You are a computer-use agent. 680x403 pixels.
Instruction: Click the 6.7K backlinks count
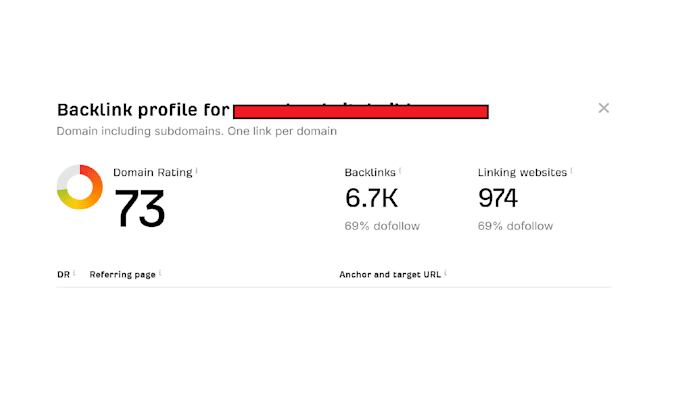(x=370, y=198)
